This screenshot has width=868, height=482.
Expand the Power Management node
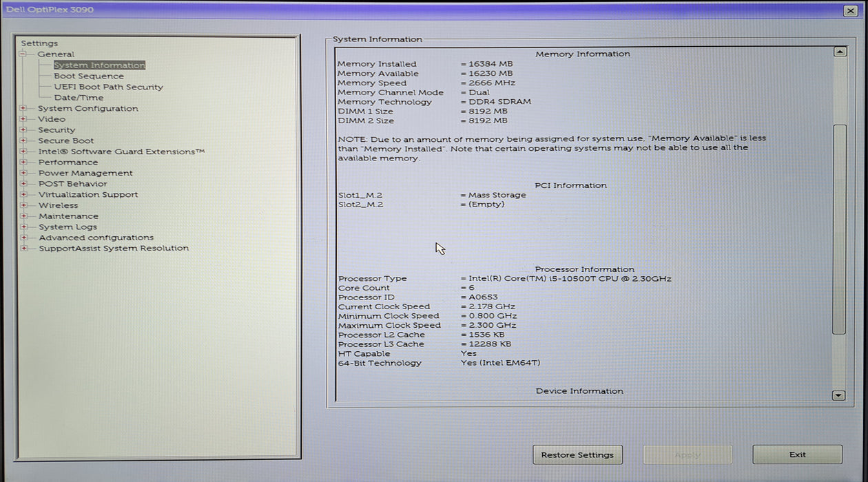[x=23, y=173]
